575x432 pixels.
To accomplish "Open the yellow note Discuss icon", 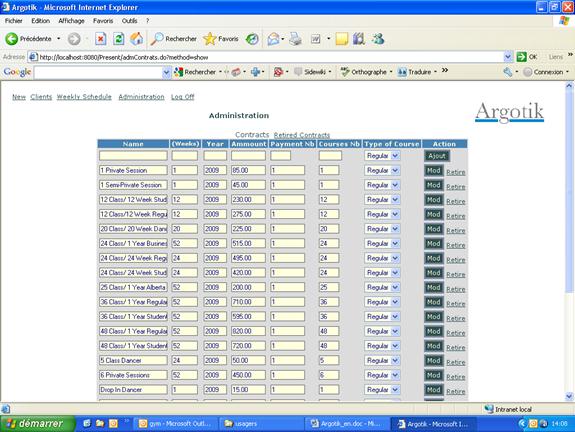I will click(x=341, y=39).
